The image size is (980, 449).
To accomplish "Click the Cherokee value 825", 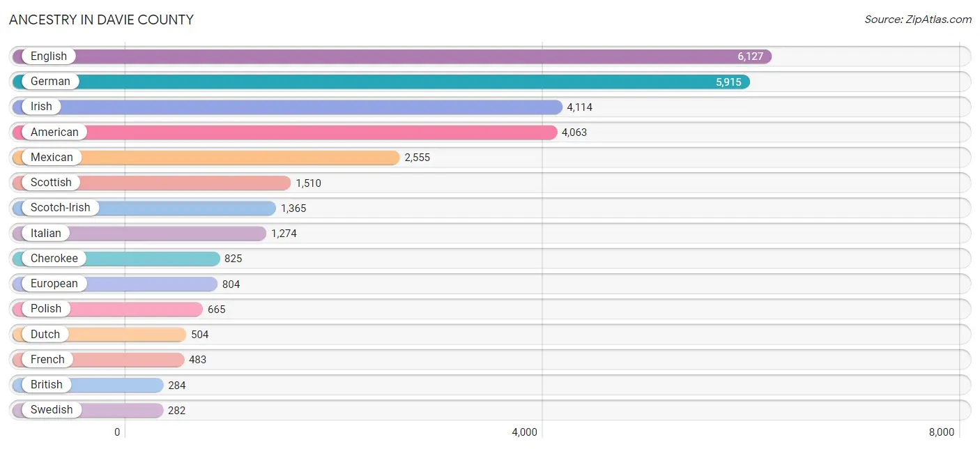I will click(x=233, y=258).
